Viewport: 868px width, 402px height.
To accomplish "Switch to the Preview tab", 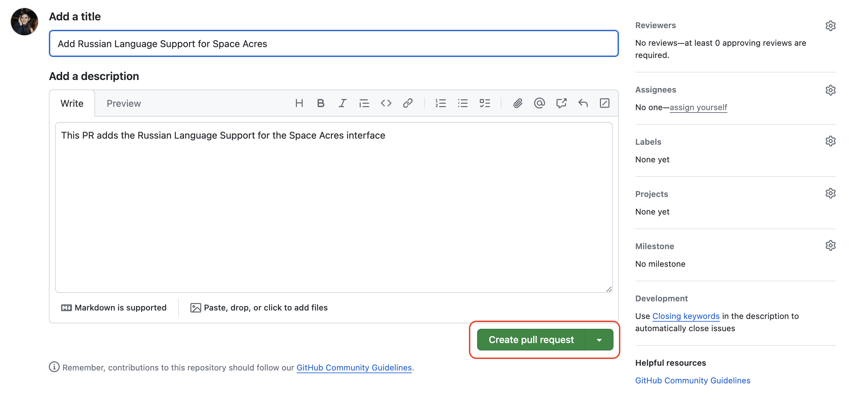I will 124,103.
